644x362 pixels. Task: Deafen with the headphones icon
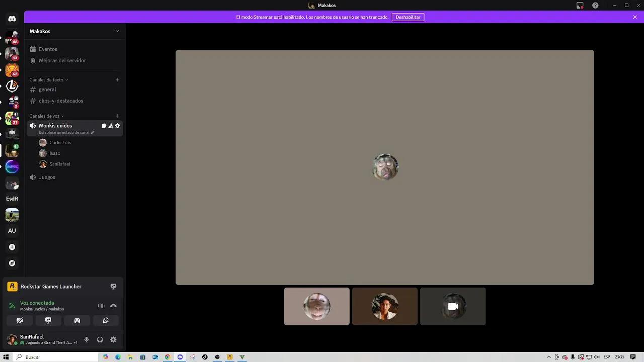tap(100, 340)
